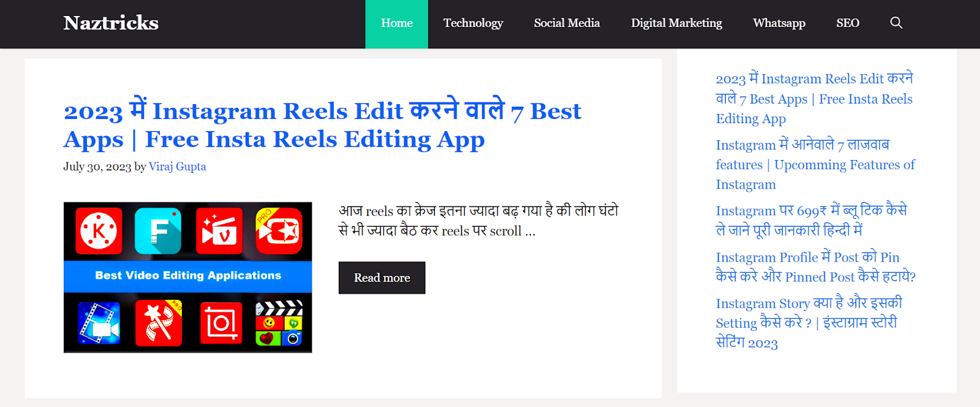Click the blue film strip camera icon
The width and height of the screenshot is (980, 407).
coord(99,323)
